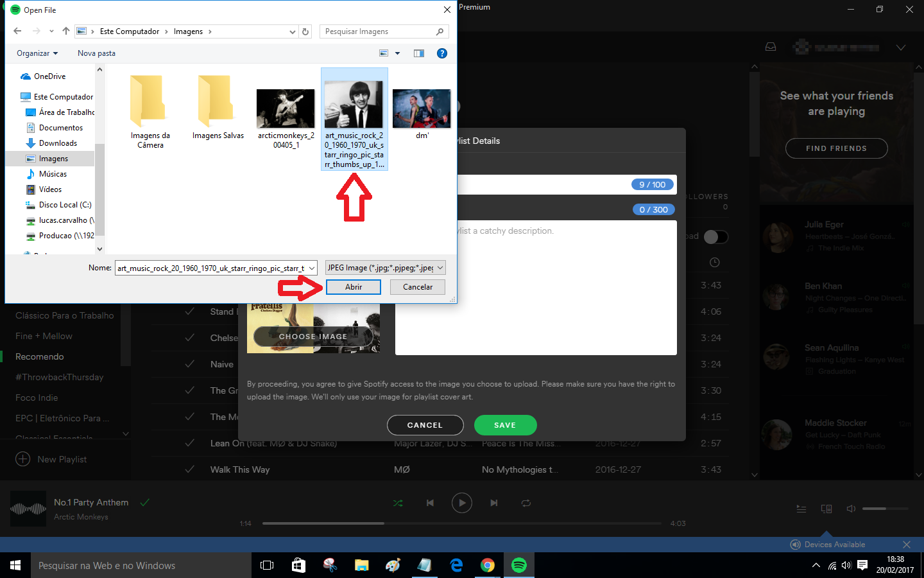This screenshot has height=578, width=924.
Task: Expand the file name history dropdown
Action: click(x=312, y=268)
